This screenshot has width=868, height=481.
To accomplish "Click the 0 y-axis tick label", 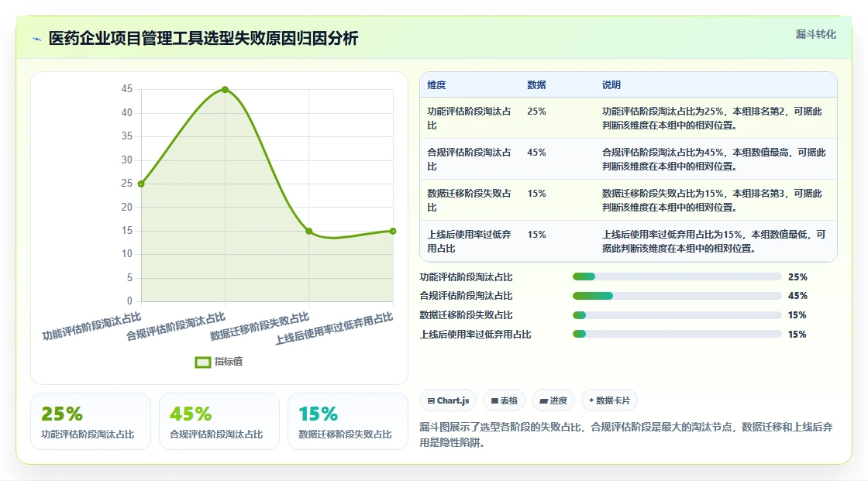I will pos(129,301).
